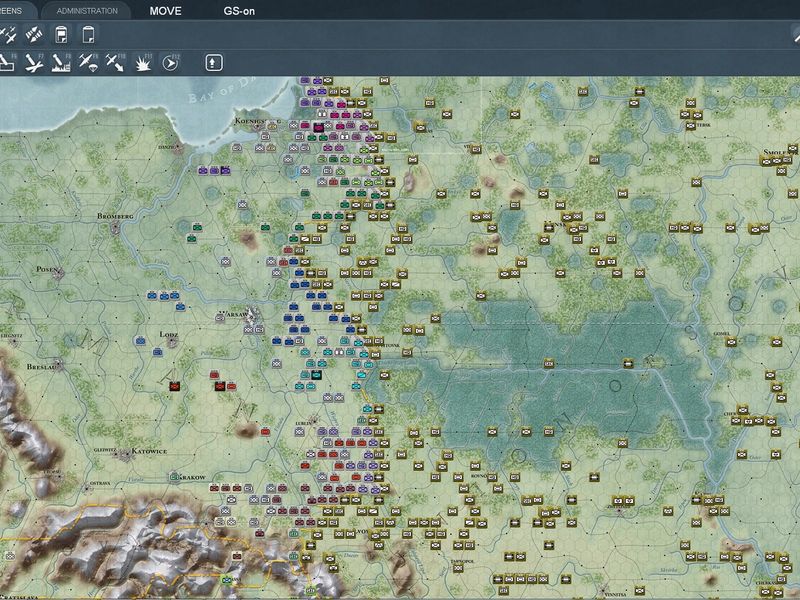The image size is (800, 600).
Task: Click the Bromberg city label on map
Action: pos(115,216)
